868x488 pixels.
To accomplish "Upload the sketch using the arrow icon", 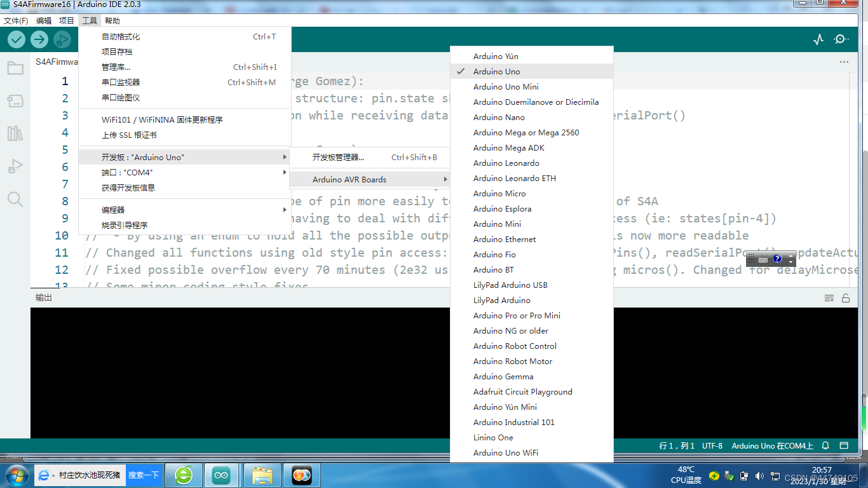I will [39, 39].
